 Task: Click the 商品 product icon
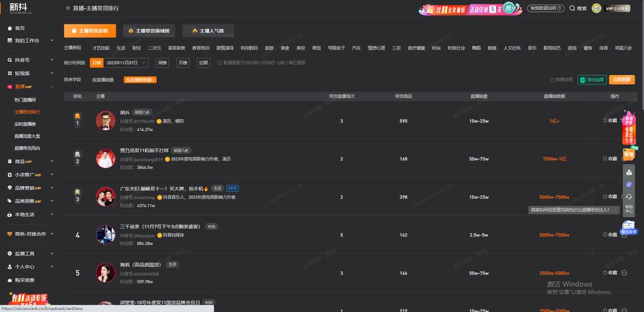[10, 162]
